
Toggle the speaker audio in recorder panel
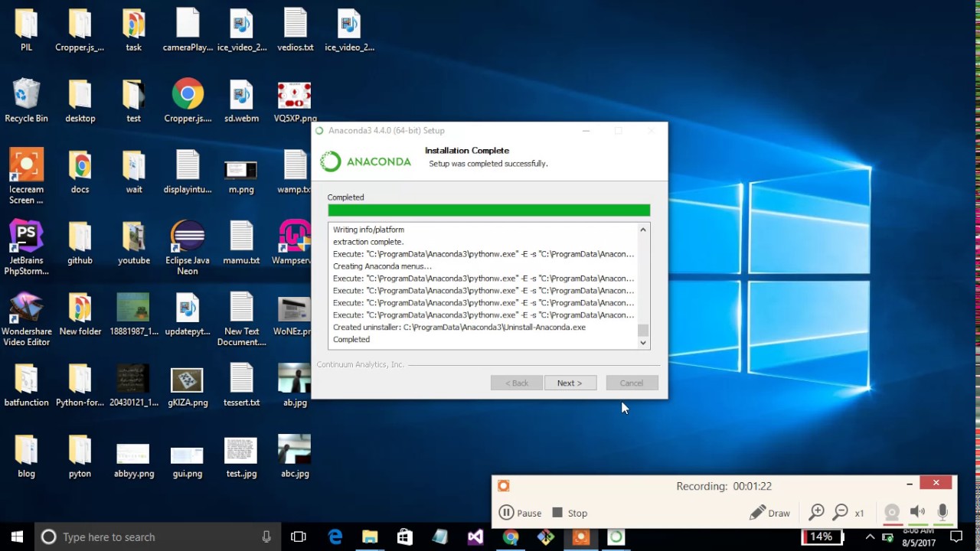(x=917, y=513)
